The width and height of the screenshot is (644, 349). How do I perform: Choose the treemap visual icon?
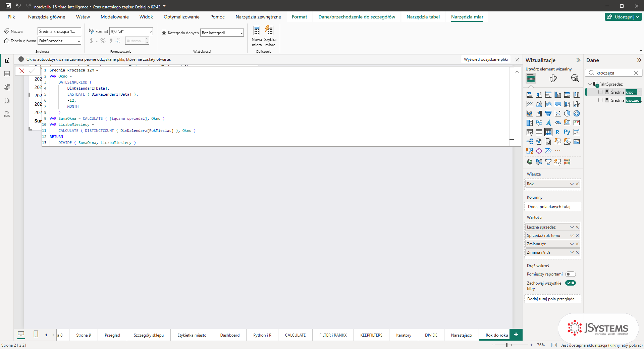pyautogui.click(x=529, y=123)
